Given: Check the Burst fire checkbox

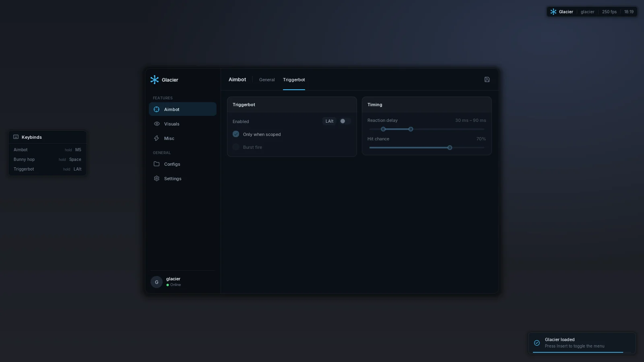Looking at the screenshot, I should 236,147.
